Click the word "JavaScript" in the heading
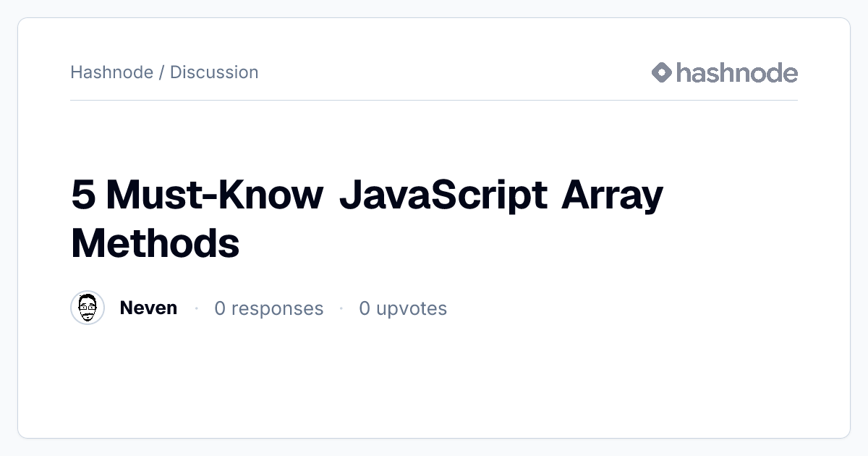The image size is (868, 456). [x=443, y=195]
